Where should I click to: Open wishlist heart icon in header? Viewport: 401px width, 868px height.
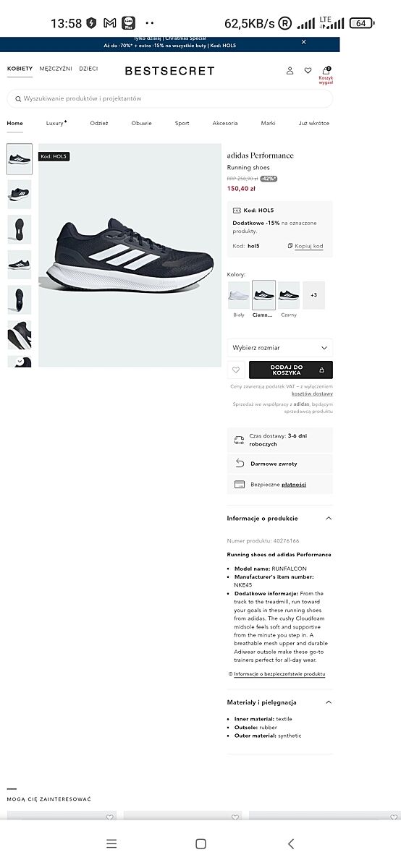pos(308,71)
